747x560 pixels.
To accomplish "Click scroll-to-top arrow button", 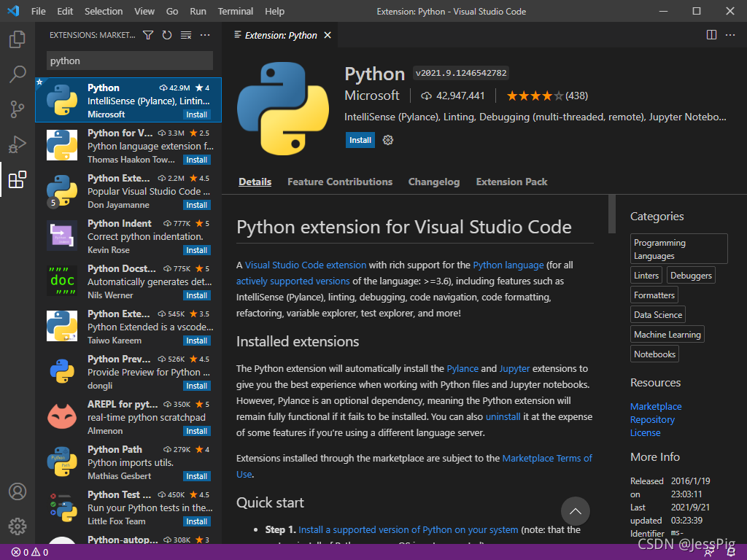I will 575,511.
